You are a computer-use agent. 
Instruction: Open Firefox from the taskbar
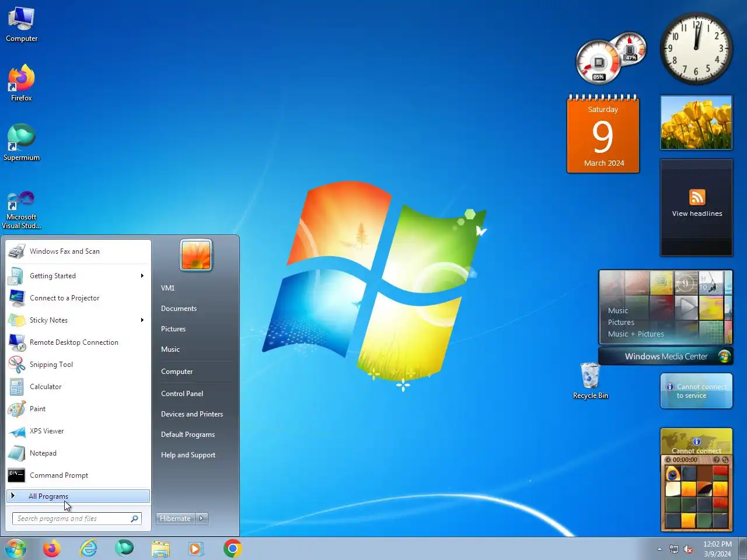[52, 549]
